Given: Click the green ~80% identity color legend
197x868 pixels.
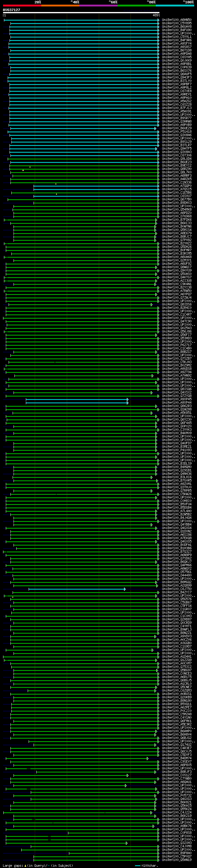Looking at the screenshot, I should [x=137, y=6].
